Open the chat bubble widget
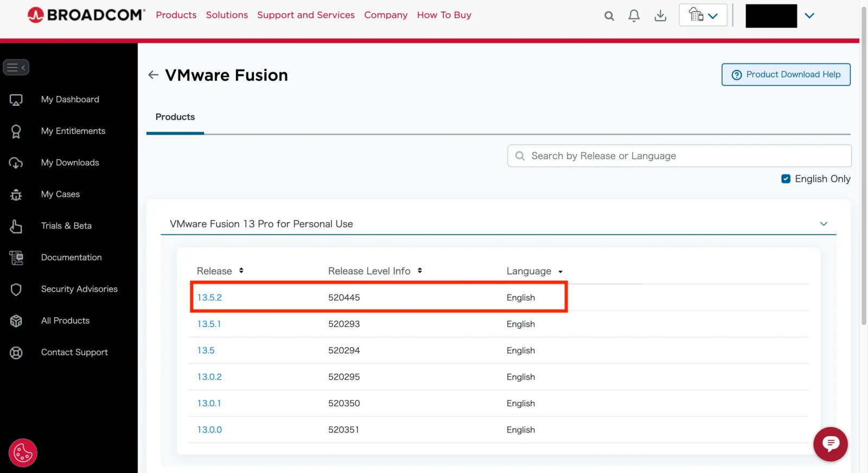The image size is (868, 473). 830,444
